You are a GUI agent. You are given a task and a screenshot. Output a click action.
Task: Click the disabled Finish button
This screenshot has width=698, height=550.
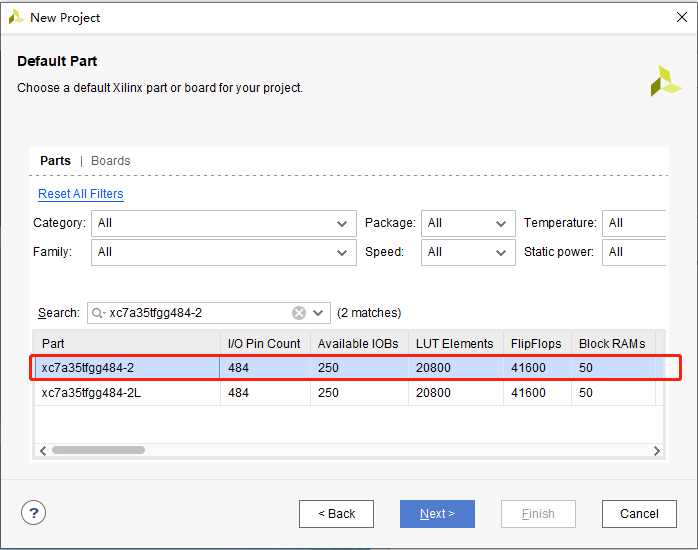click(x=538, y=514)
